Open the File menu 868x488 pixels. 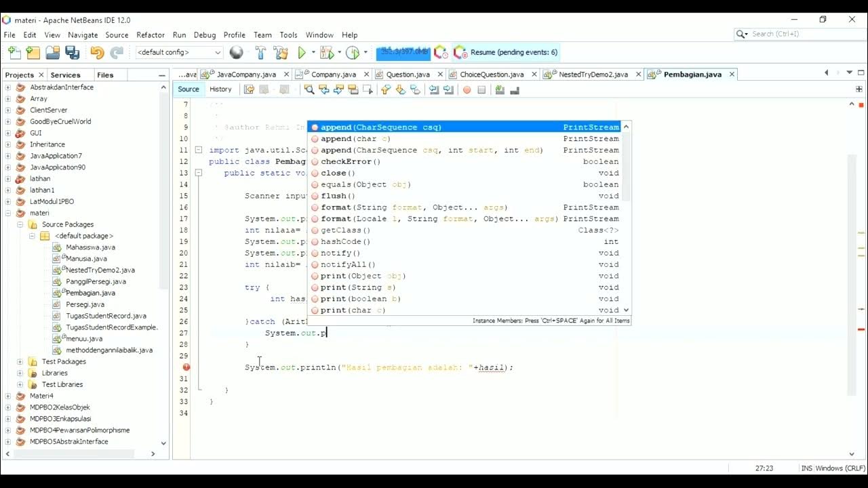tap(9, 35)
